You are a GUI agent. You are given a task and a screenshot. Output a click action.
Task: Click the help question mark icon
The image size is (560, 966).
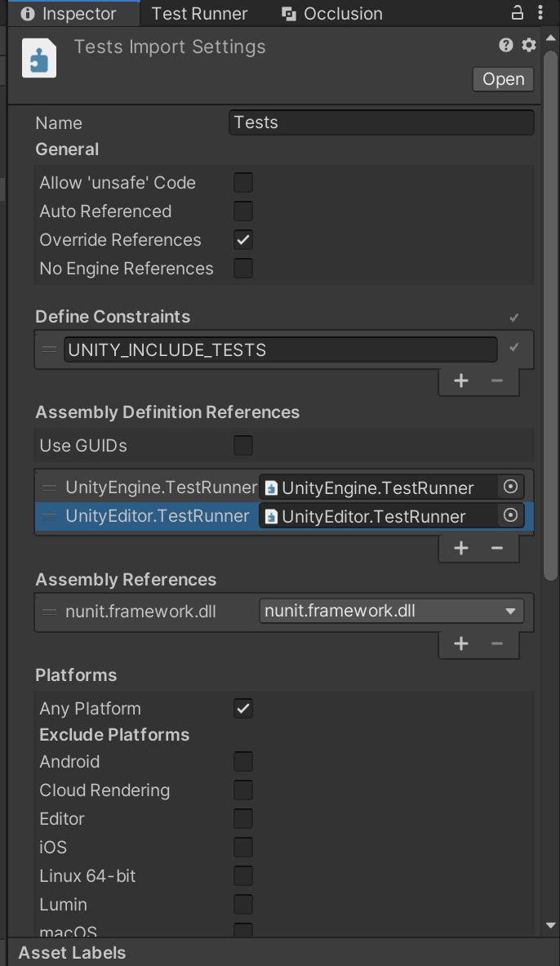pyautogui.click(x=505, y=45)
